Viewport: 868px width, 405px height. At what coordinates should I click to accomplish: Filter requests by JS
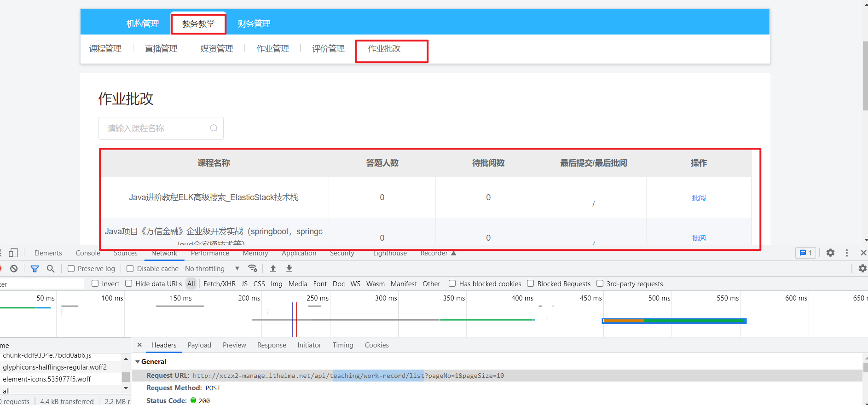point(244,284)
